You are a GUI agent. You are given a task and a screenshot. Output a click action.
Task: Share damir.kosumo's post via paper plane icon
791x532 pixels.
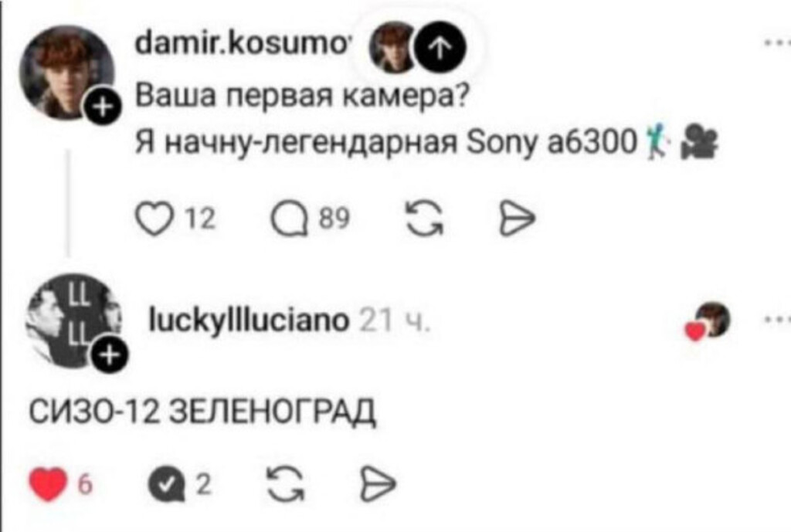(517, 220)
